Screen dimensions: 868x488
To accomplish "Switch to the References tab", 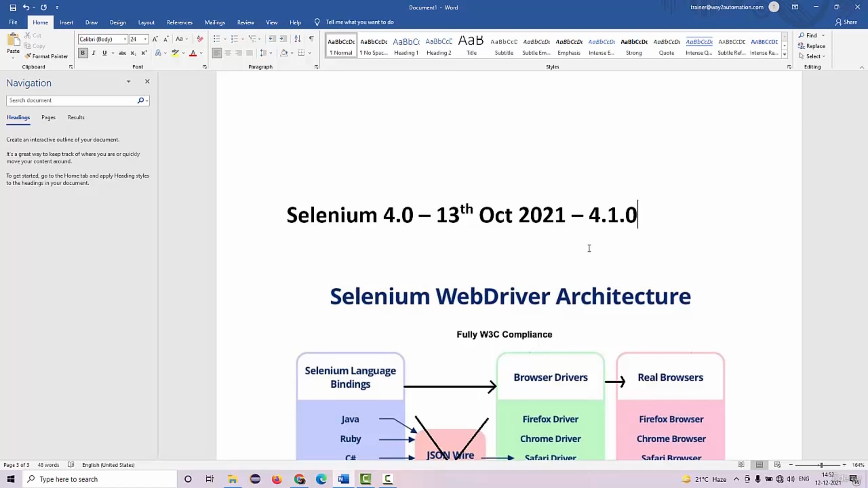I will [x=179, y=22].
